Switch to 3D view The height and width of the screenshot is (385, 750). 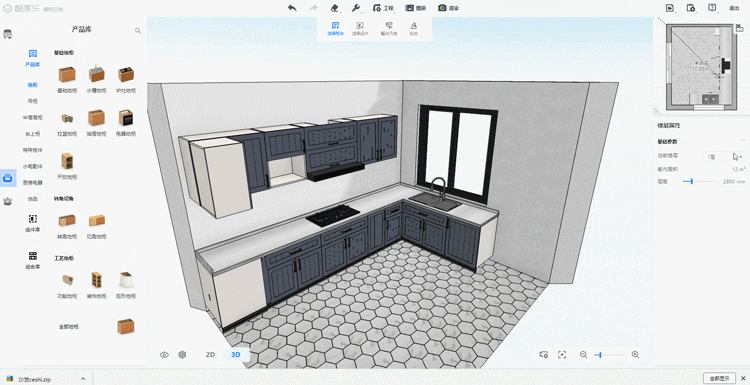coord(236,354)
